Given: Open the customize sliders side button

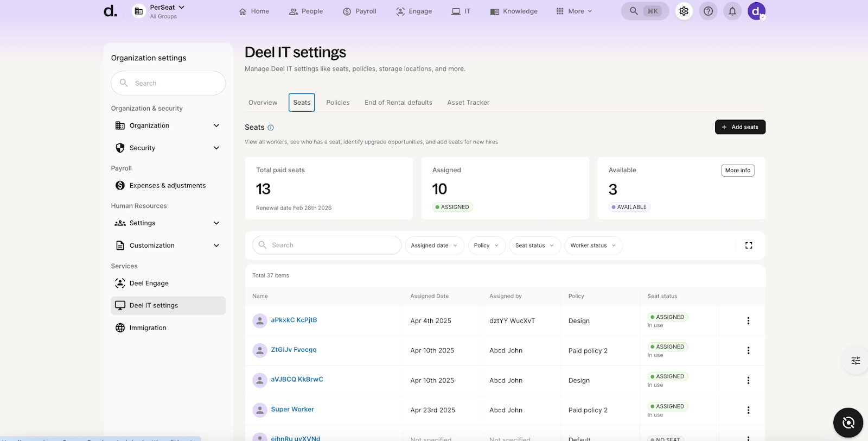Looking at the screenshot, I should (856, 361).
